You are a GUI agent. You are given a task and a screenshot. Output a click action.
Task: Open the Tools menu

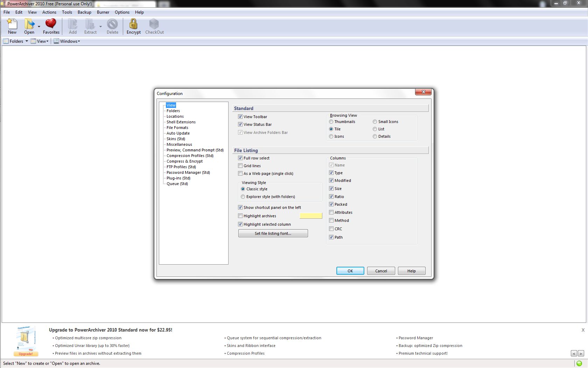pyautogui.click(x=67, y=12)
